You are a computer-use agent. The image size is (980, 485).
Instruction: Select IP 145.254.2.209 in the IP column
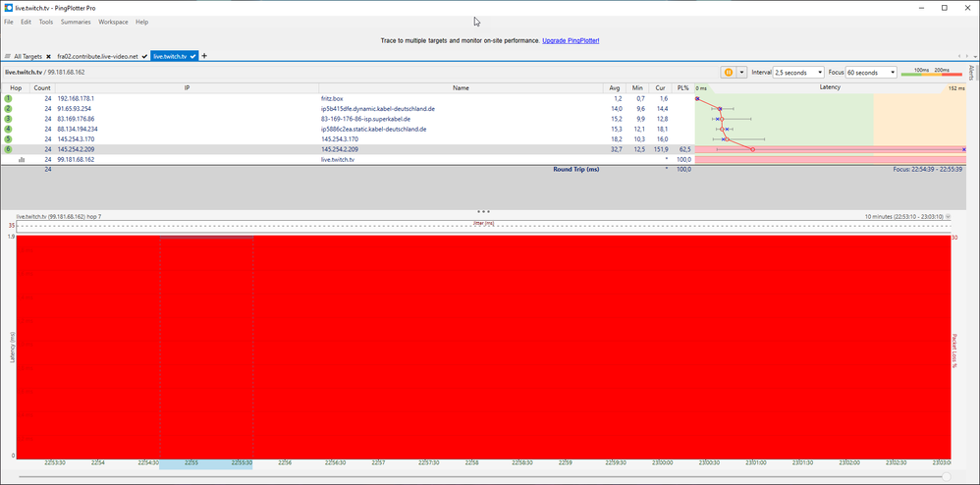point(76,149)
